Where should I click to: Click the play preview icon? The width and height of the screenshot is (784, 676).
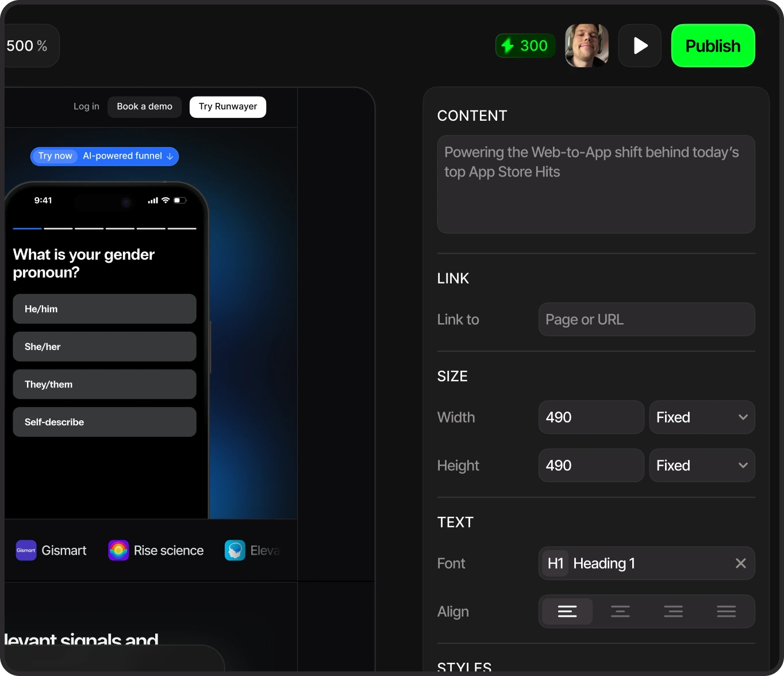[x=639, y=45]
